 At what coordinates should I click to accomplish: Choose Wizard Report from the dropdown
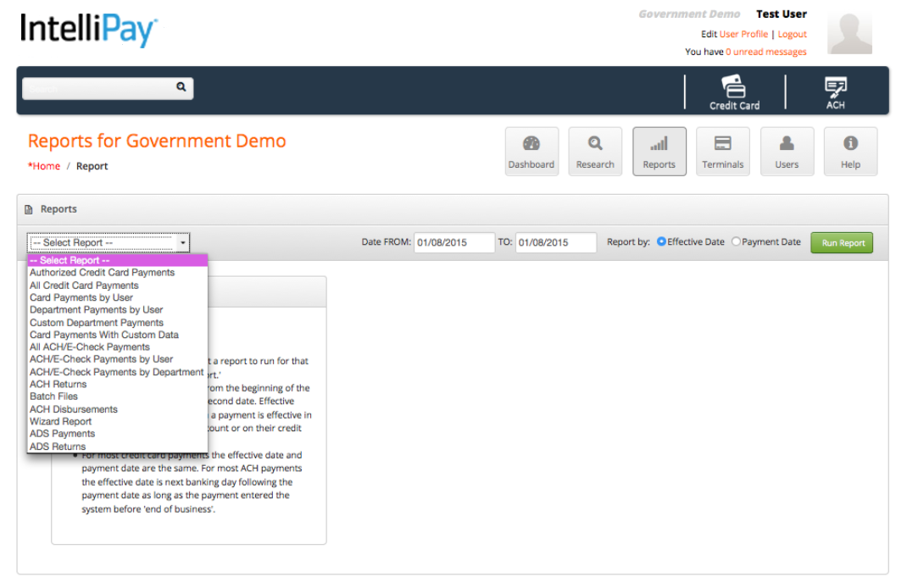[x=60, y=421]
